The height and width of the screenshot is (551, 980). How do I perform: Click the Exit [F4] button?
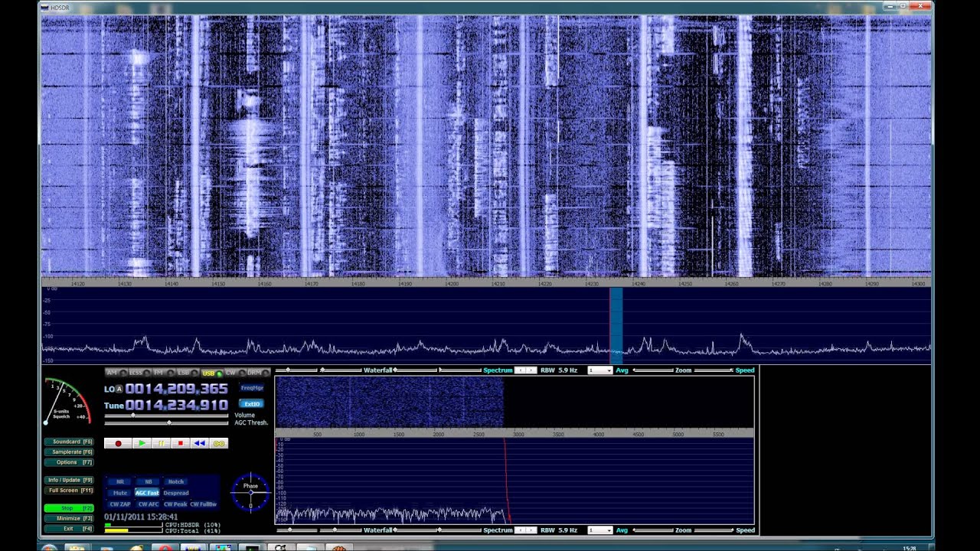[x=69, y=528]
